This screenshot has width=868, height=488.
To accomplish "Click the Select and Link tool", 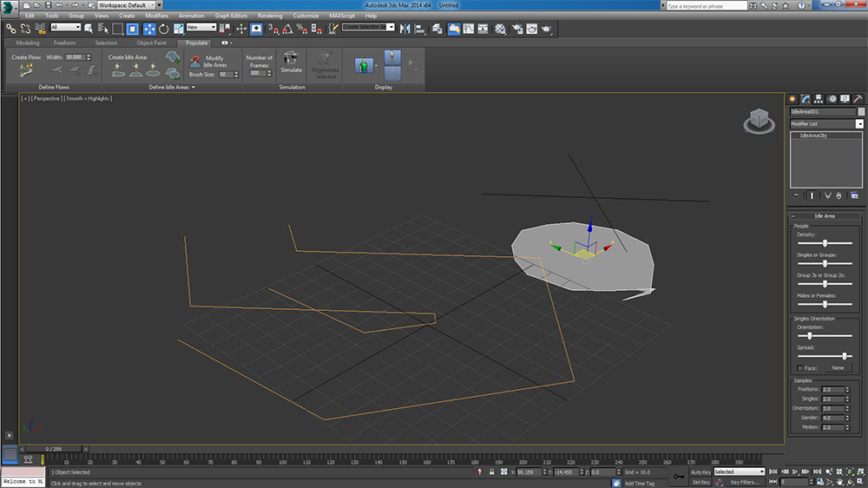I will (x=10, y=29).
